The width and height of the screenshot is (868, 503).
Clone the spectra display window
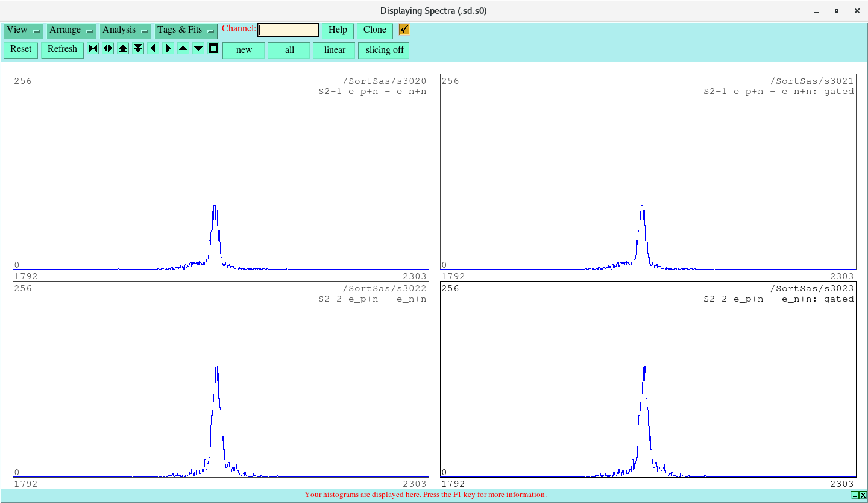tap(374, 30)
